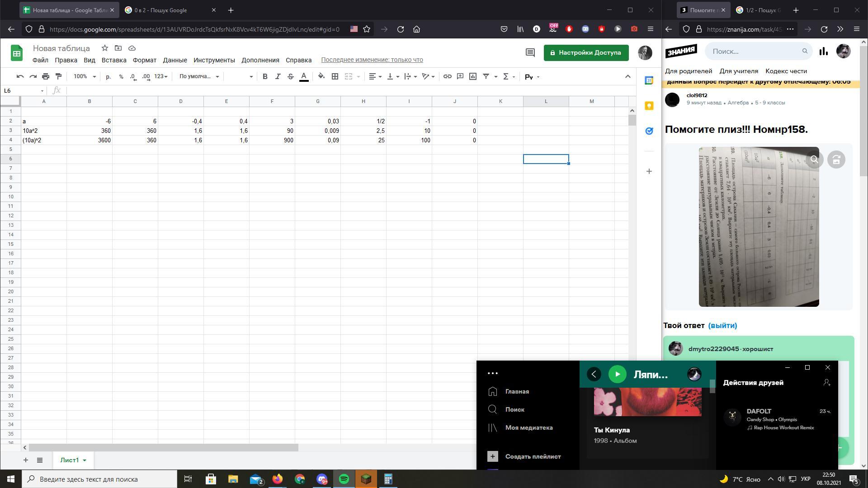Image resolution: width=868 pixels, height=488 pixels.
Task: Click the print icon in the Sheets toolbar
Action: click(46, 77)
